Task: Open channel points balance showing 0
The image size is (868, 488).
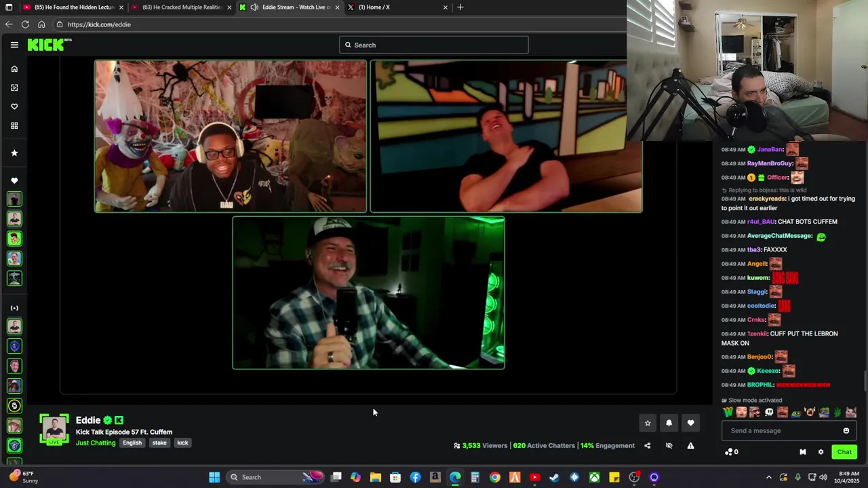Action: (x=732, y=452)
